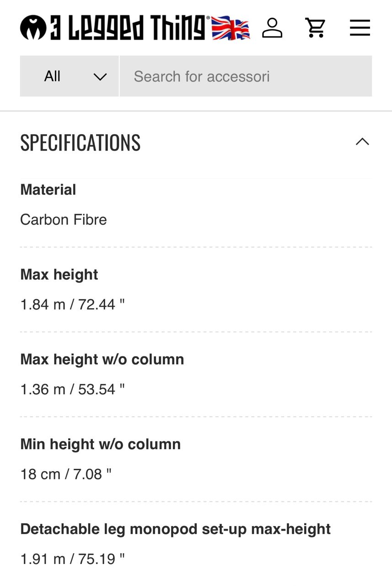Open the shopping cart
392x586 pixels.
click(315, 28)
